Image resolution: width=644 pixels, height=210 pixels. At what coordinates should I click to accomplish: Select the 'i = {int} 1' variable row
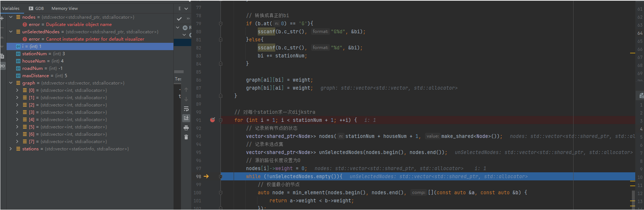pyautogui.click(x=90, y=46)
